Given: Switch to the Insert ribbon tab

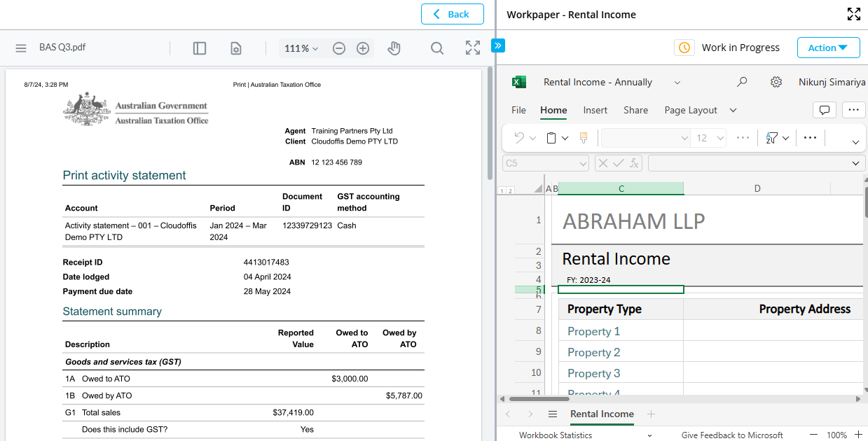Looking at the screenshot, I should pyautogui.click(x=595, y=110).
